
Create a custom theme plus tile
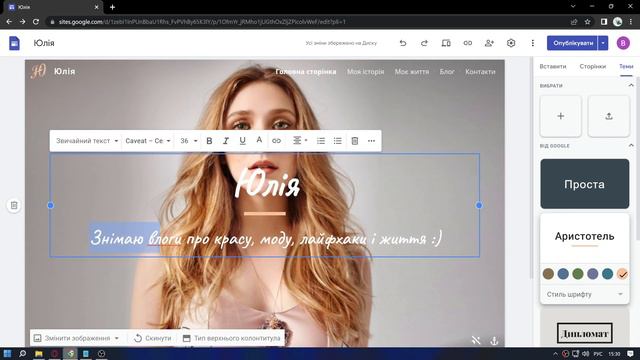tap(560, 116)
